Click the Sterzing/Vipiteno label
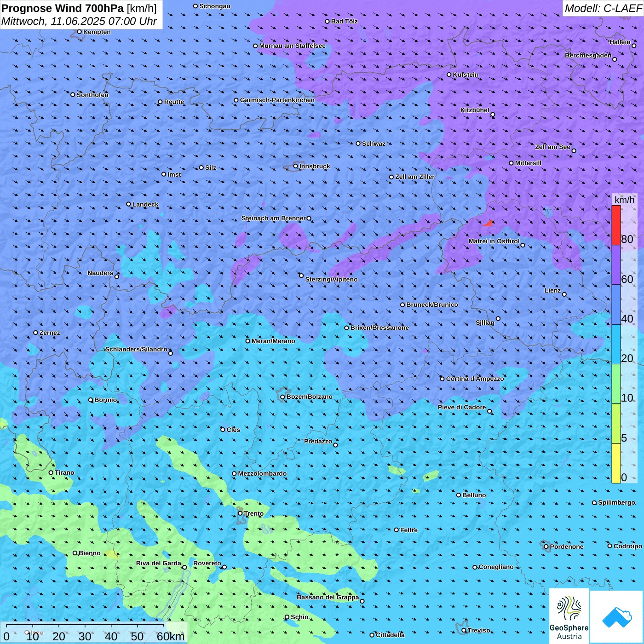644x644 pixels. [x=331, y=279]
